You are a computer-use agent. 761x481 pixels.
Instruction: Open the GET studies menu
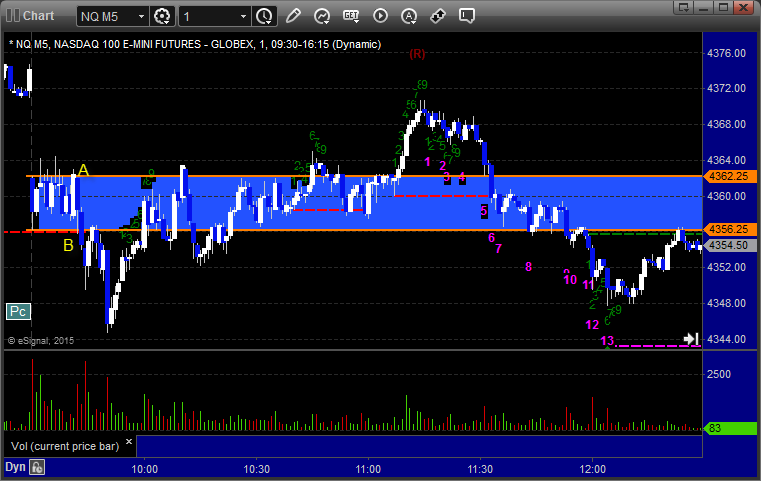coord(351,16)
